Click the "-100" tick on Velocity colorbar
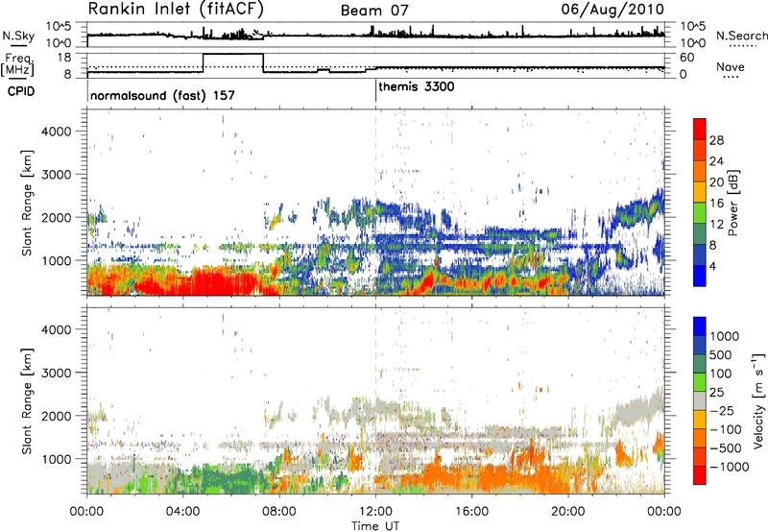This screenshot has height=532, width=768. (x=728, y=429)
